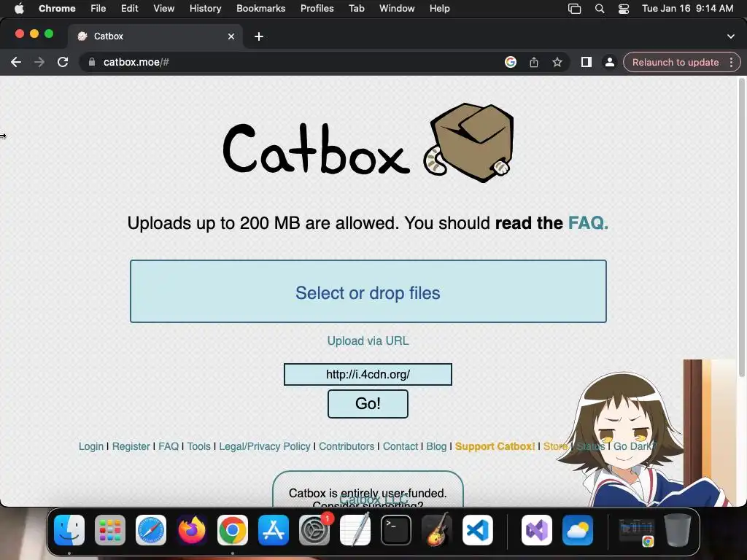
Task: Click the date and time display
Action: (687, 8)
